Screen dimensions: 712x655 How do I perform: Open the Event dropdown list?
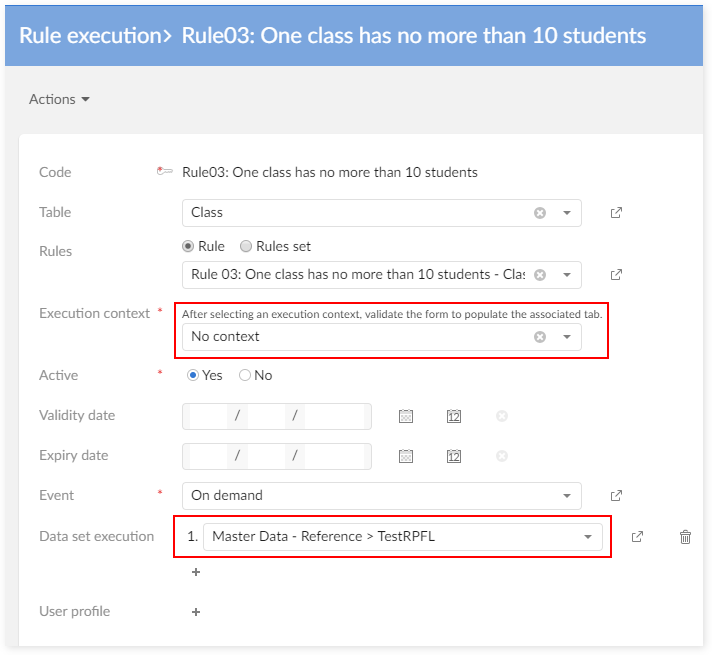566,495
